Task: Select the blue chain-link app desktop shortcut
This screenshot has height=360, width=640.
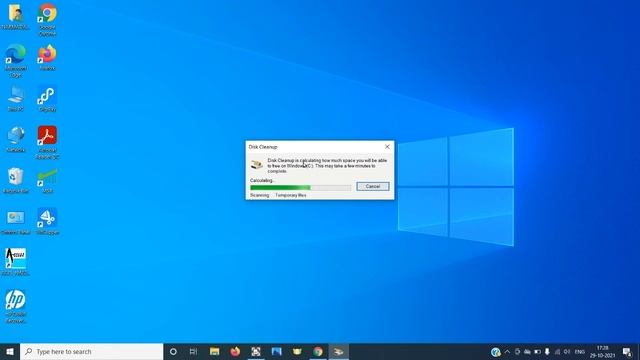Action: coord(47,98)
